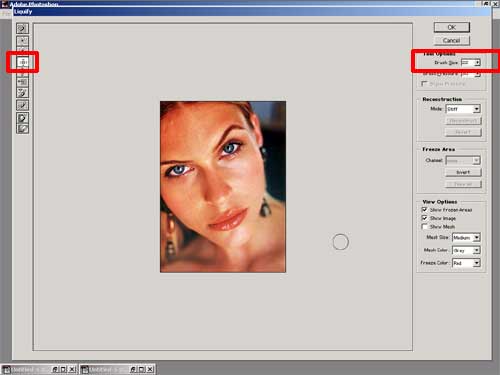This screenshot has height=375, width=500.
Task: Click the left minimized Untitled document icon
Action: [x=6, y=369]
